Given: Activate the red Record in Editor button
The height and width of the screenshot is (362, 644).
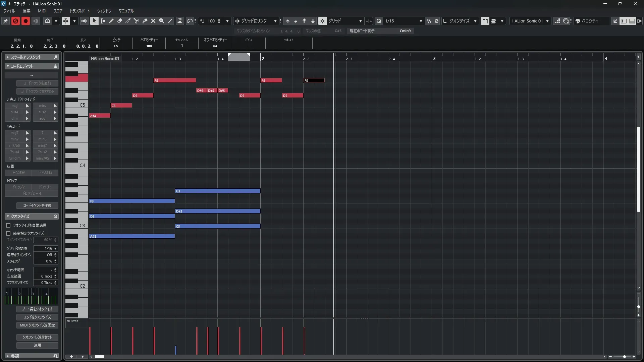Looking at the screenshot, I should point(25,21).
